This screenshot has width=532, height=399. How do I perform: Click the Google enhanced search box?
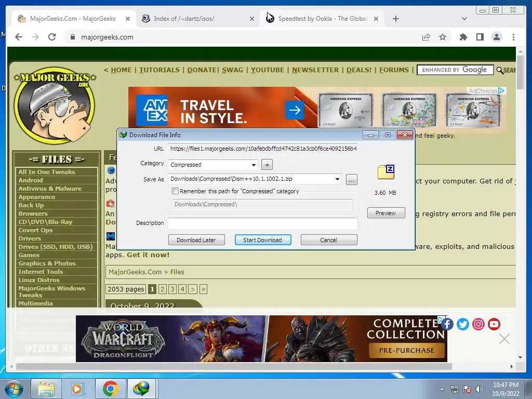coord(455,70)
